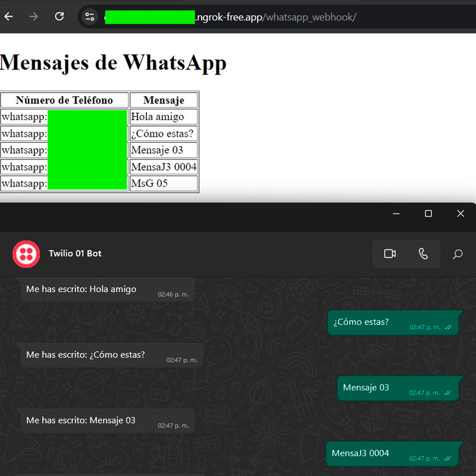Image resolution: width=476 pixels, height=476 pixels.
Task: Click the browser back arrow
Action: (8, 17)
